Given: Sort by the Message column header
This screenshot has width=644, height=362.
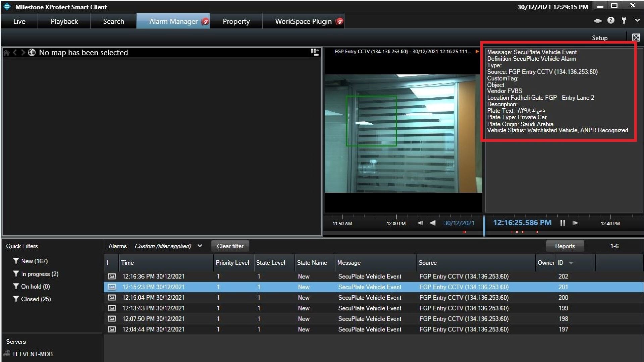Looking at the screenshot, I should pos(375,263).
